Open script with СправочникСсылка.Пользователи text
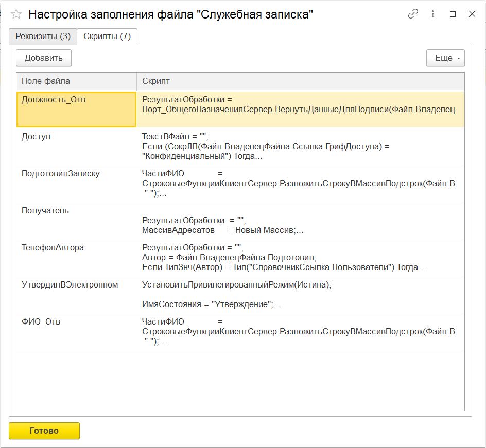486x448 pixels. coord(300,258)
